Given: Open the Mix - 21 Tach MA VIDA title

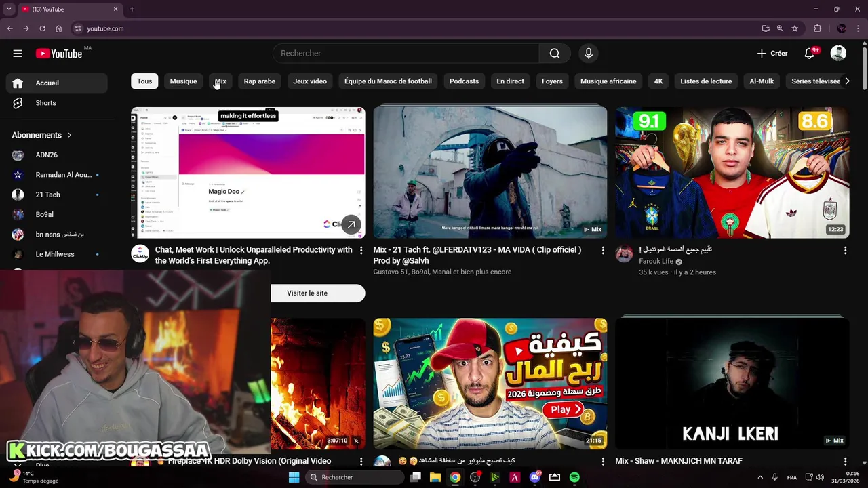Looking at the screenshot, I should (477, 255).
